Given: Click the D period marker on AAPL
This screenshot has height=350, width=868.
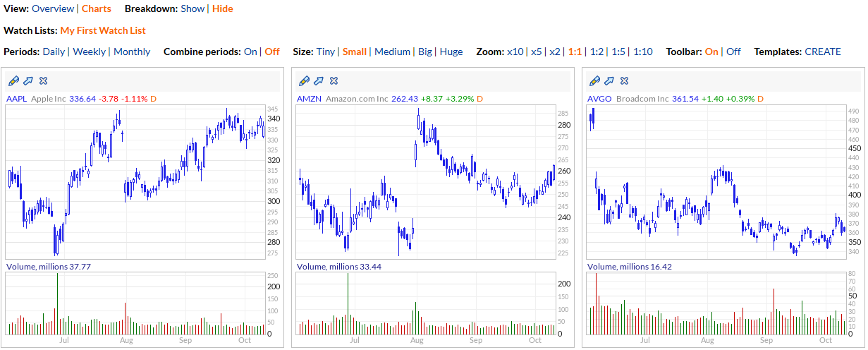Looking at the screenshot, I should tap(153, 99).
